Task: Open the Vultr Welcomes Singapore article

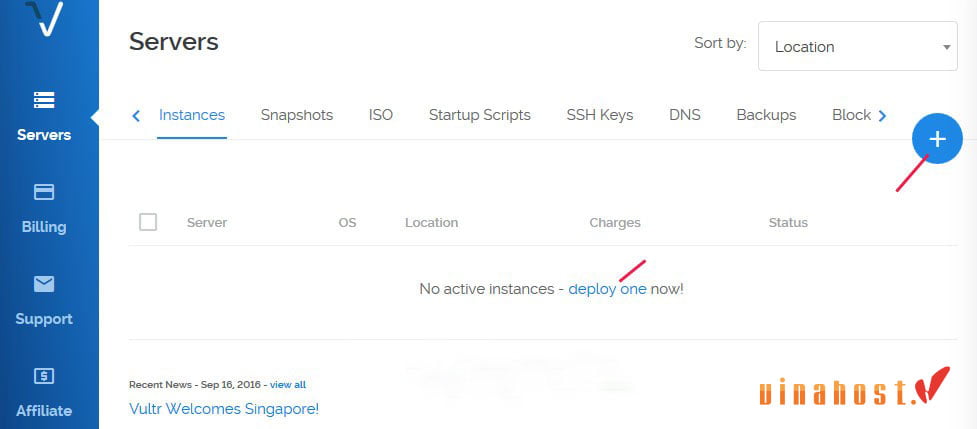Action: click(x=224, y=408)
